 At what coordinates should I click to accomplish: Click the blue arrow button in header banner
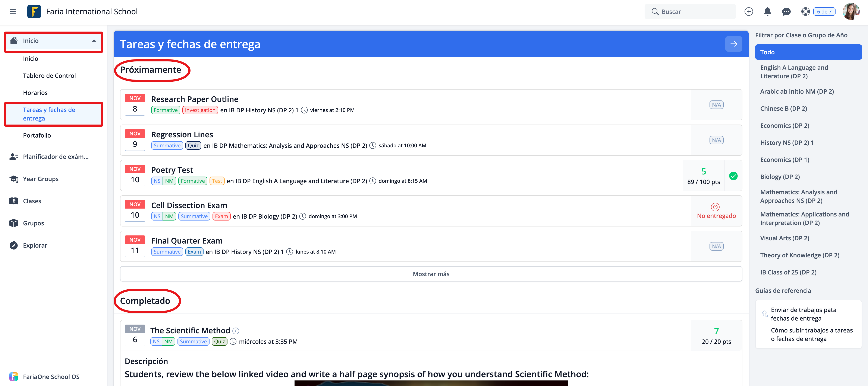coord(734,44)
